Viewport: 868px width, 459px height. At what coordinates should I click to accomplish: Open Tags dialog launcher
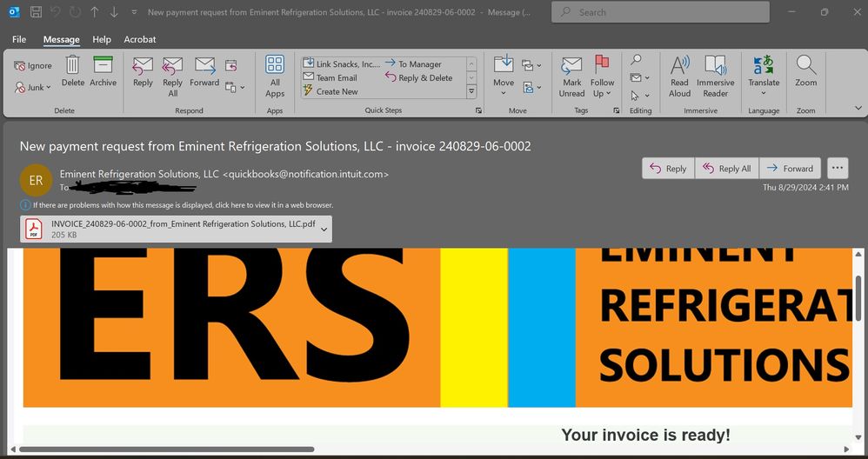[x=616, y=110]
